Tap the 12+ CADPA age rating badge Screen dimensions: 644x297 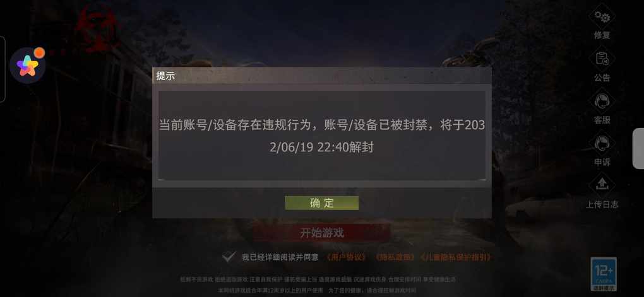(604, 274)
